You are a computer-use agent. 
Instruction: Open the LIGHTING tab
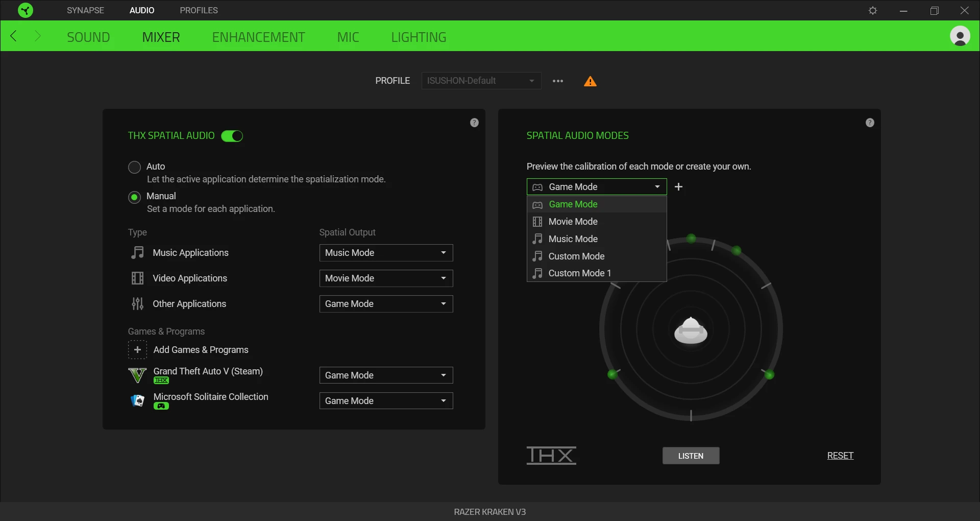(x=419, y=37)
